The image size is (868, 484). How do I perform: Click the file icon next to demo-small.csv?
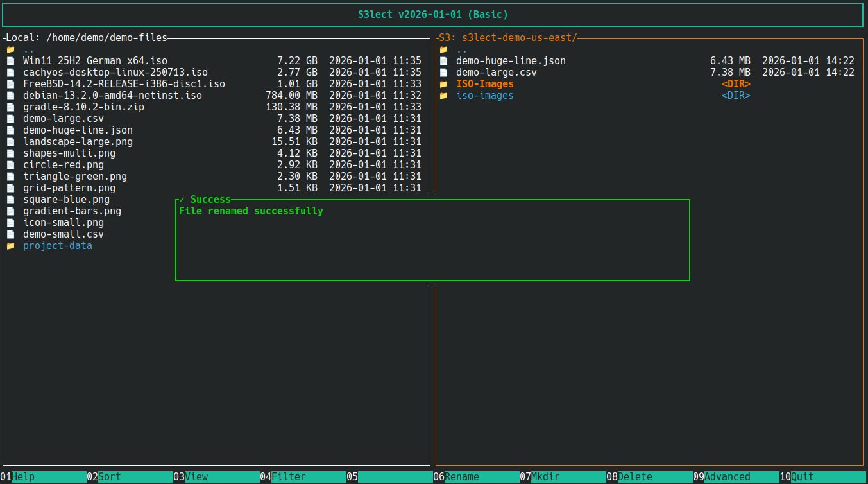point(10,234)
